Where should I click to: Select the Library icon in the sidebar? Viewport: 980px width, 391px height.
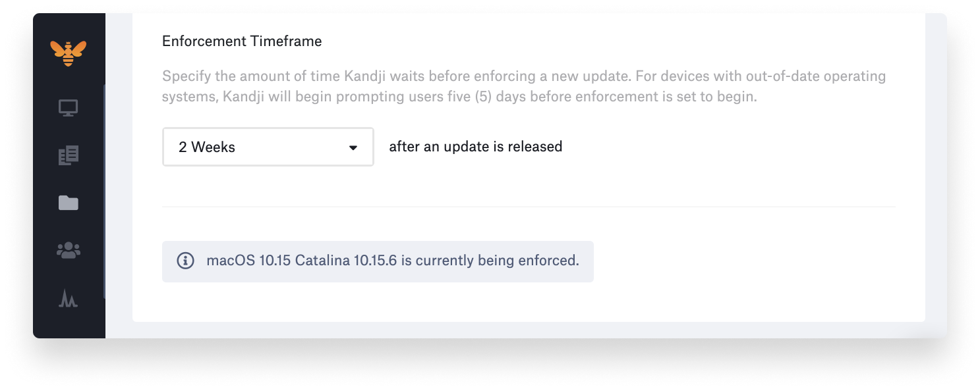(68, 155)
